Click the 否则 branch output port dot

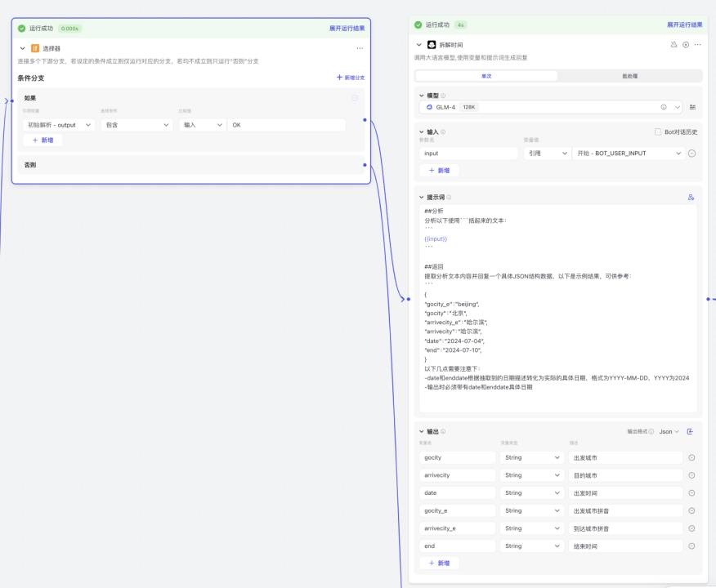point(365,165)
